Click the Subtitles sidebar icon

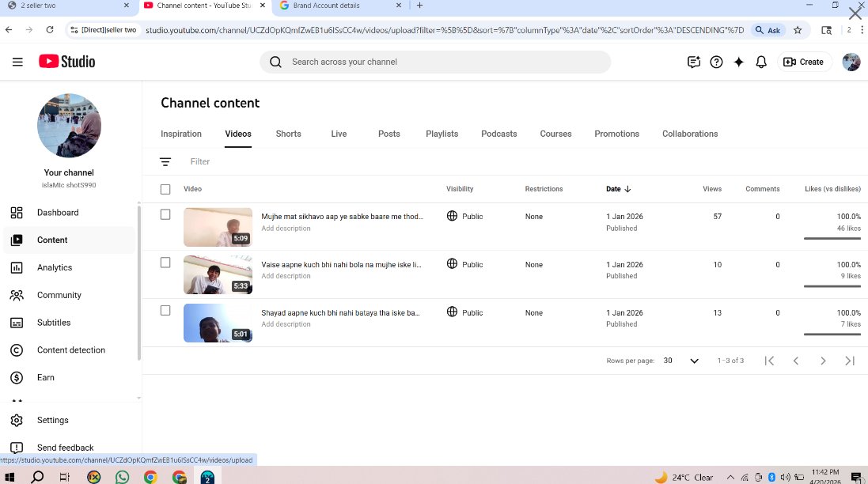tap(17, 323)
